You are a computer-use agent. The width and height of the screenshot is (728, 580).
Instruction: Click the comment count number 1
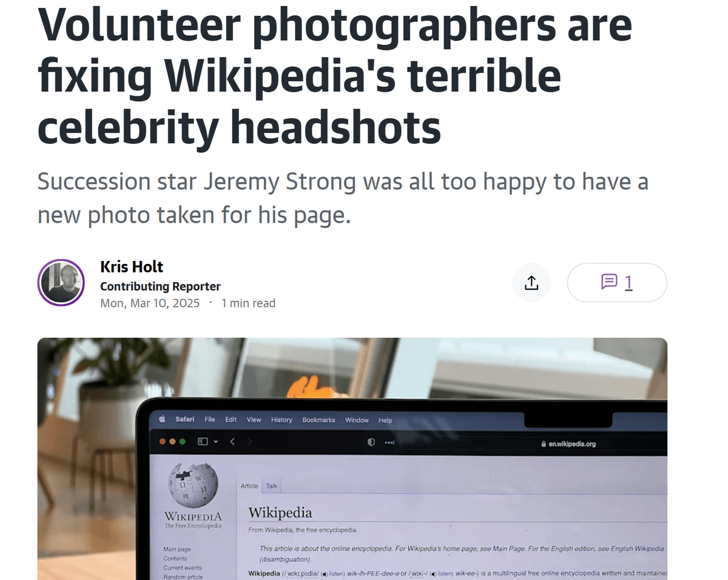pyautogui.click(x=629, y=282)
